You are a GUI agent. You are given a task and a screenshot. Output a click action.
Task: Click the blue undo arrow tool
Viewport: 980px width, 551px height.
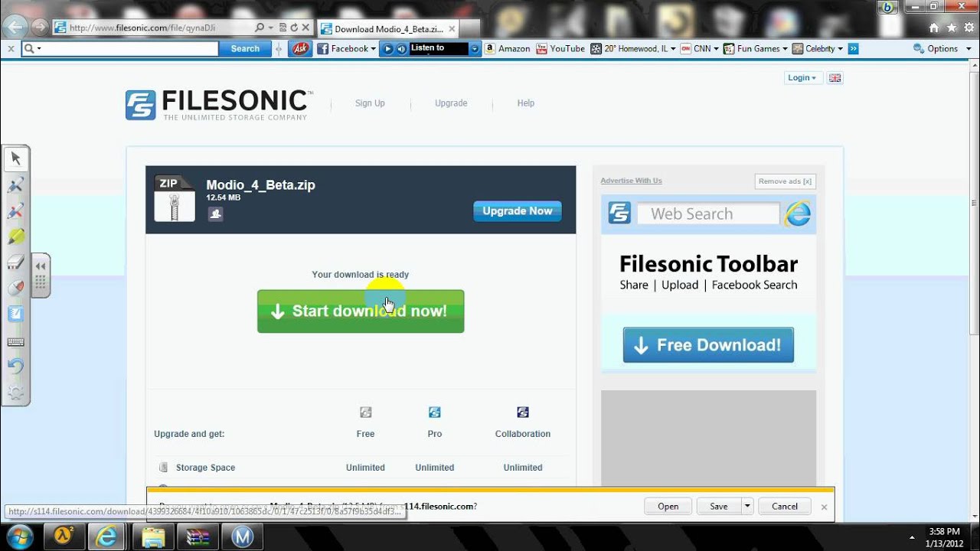pyautogui.click(x=16, y=366)
